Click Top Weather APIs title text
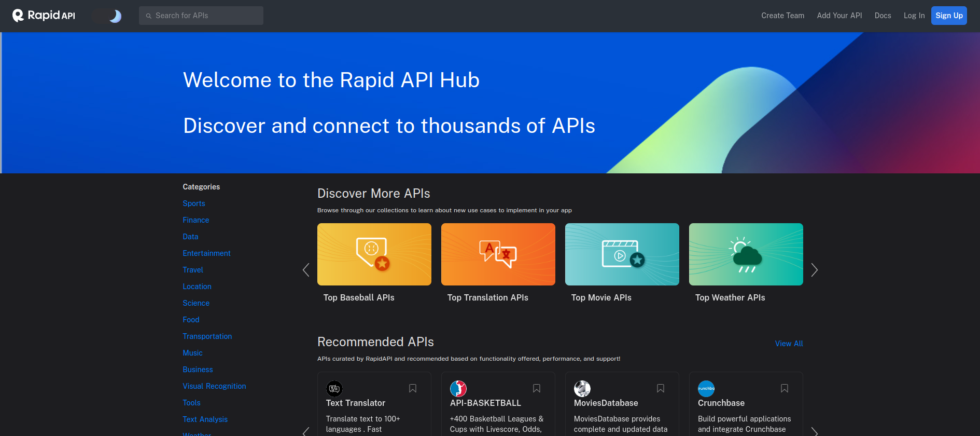980x436 pixels. pos(730,297)
